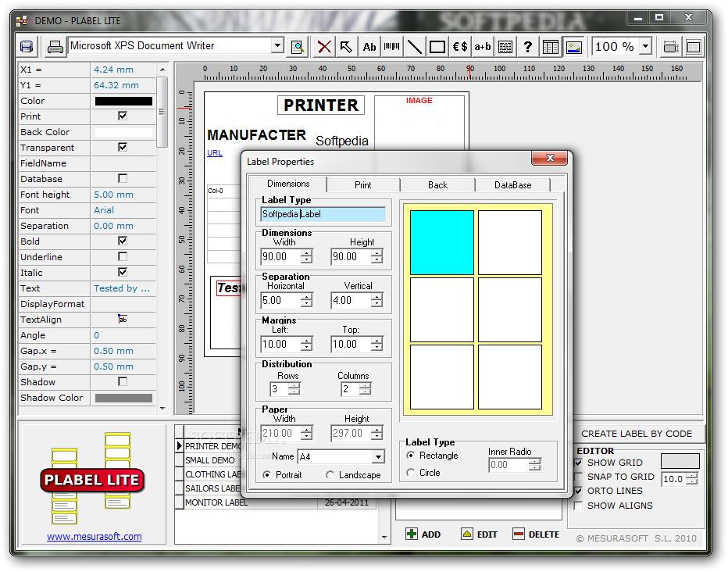Viewport: 728px width, 572px height.
Task: Adjust the Dimensions Height spinner arrows
Action: tap(377, 256)
